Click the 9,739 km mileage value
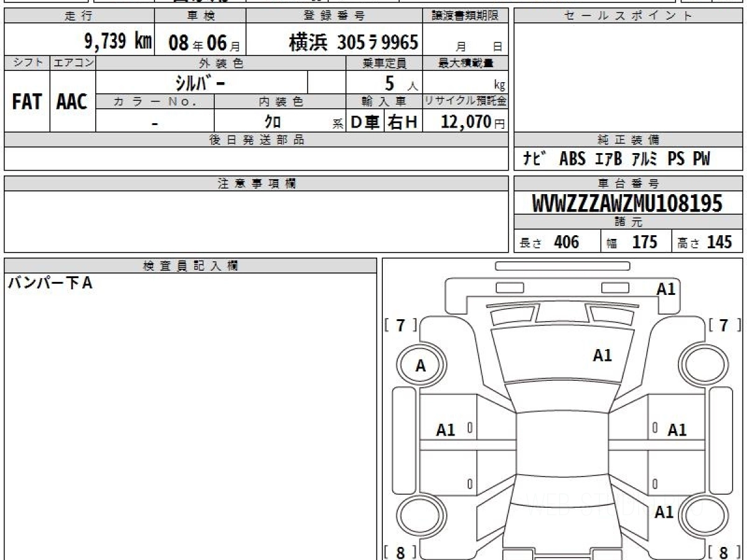Screen dimensions: 747x560 118,42
